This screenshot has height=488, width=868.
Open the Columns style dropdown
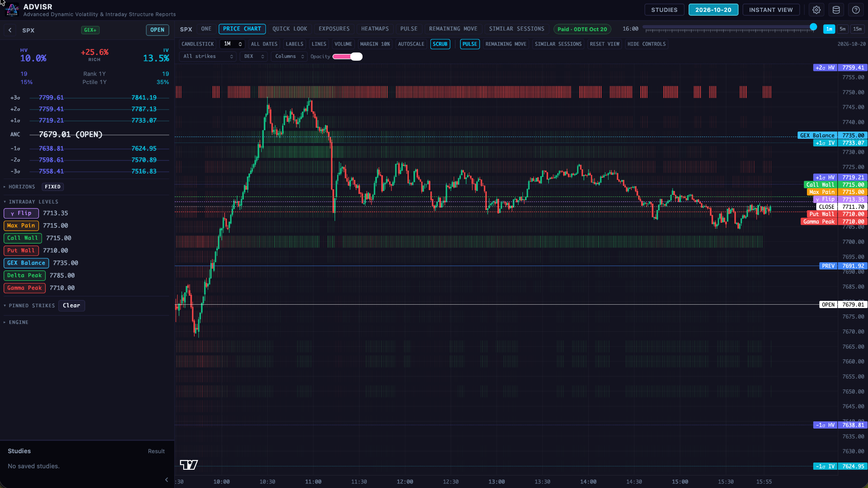coord(289,56)
